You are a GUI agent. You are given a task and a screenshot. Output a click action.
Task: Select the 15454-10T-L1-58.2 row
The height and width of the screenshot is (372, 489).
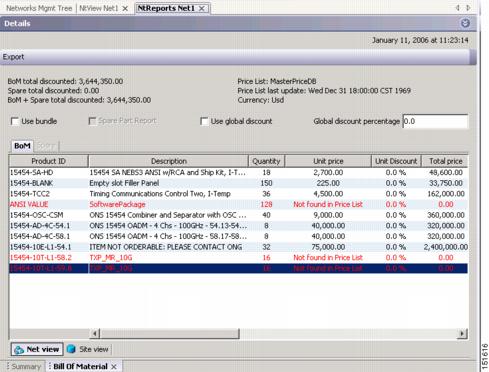238,258
